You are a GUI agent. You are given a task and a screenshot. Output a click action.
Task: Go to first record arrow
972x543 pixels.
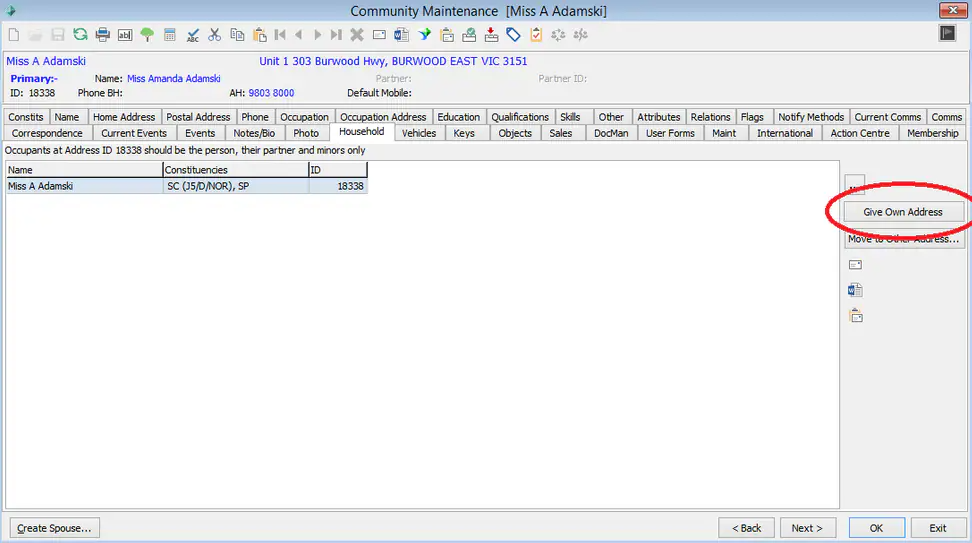[x=280, y=35]
